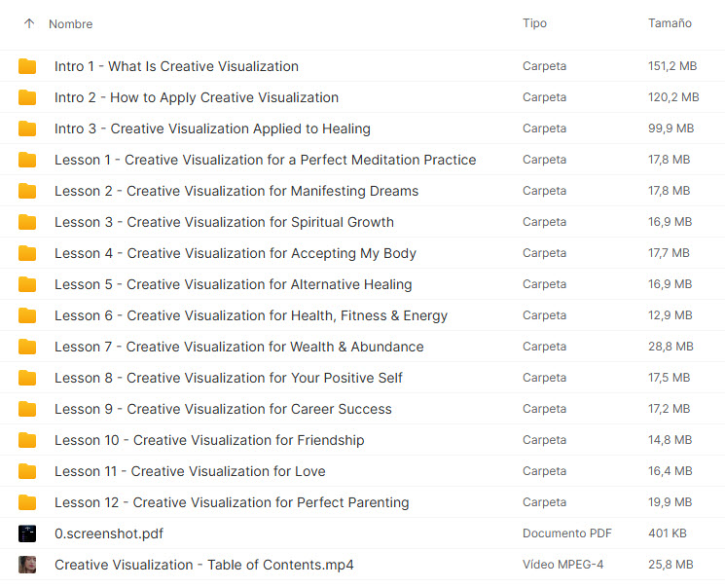
Task: Open Intro 3 - Creative Visualization Applied to Healing
Action: tap(212, 129)
